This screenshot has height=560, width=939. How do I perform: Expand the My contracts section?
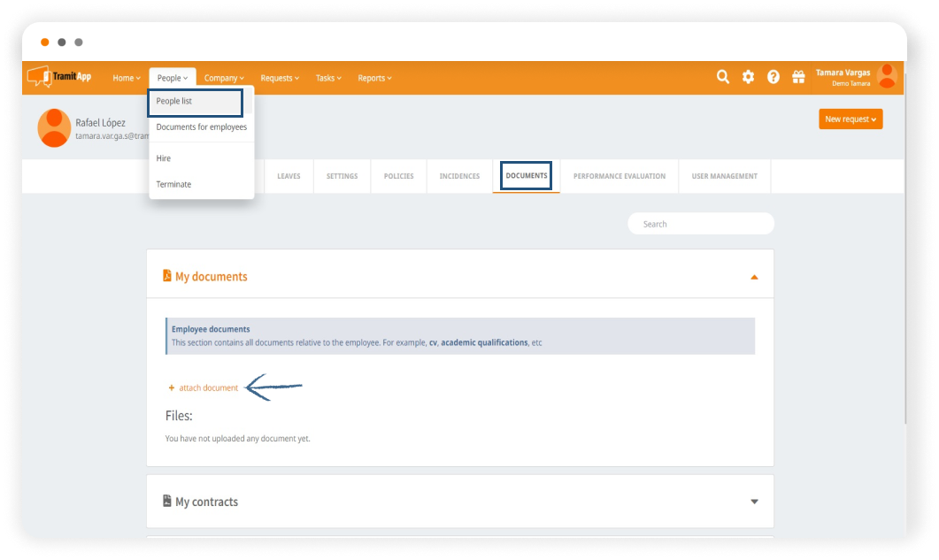coord(754,502)
